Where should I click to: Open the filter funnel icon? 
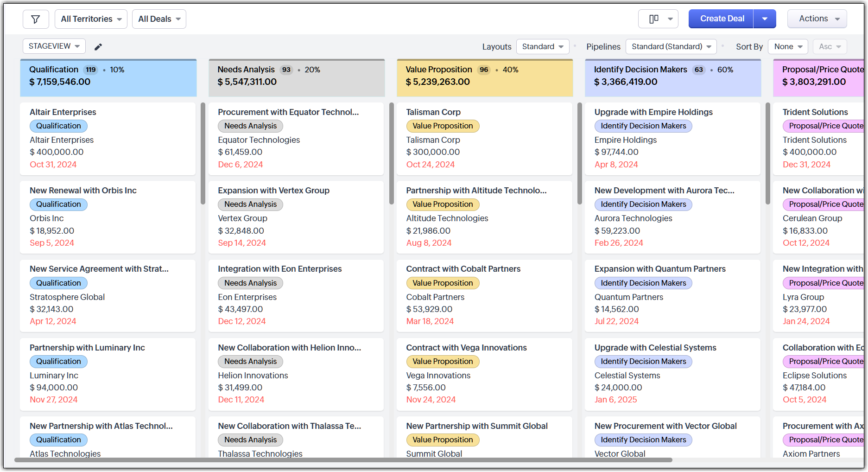click(36, 19)
